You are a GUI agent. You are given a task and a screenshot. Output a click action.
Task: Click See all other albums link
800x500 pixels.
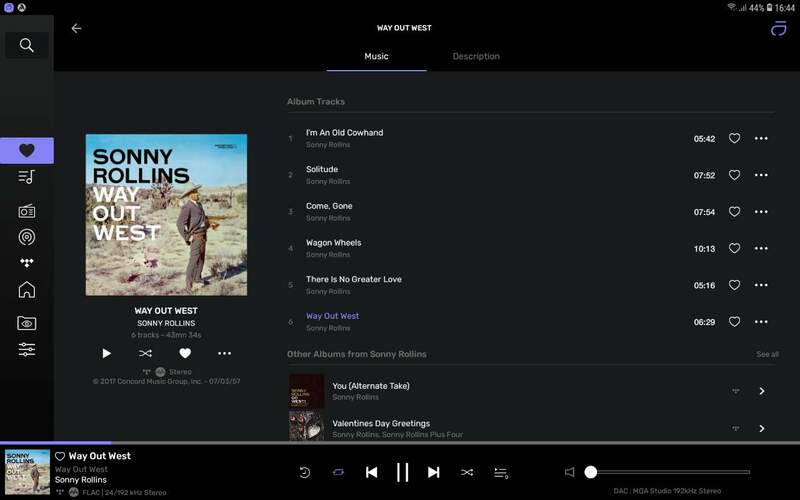[x=767, y=354]
